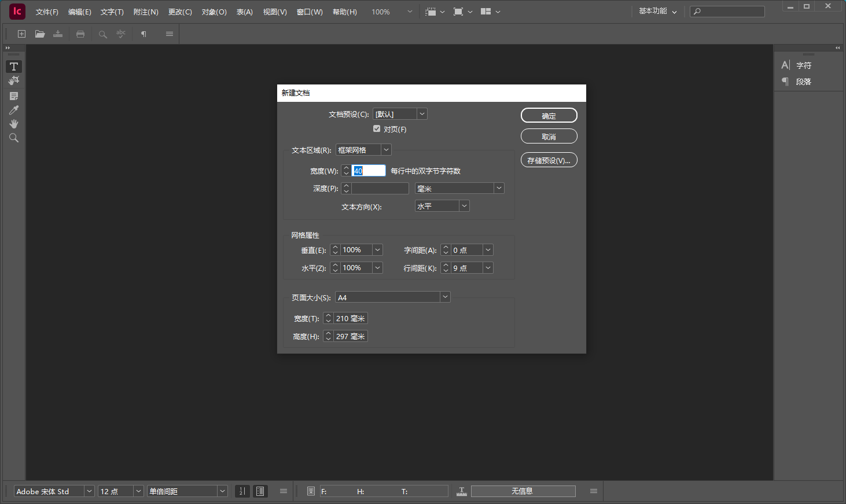Click the Open folder icon in toolbar
The width and height of the screenshot is (846, 504).
40,34
